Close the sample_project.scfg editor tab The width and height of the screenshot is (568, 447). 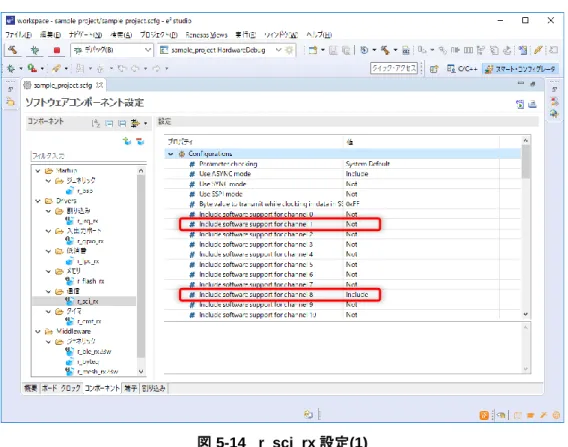point(99,85)
